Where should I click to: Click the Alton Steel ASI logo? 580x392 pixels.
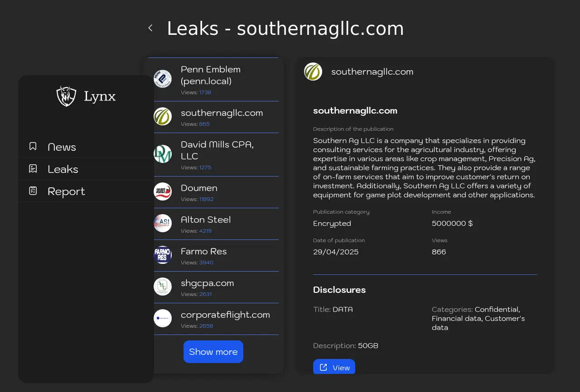tap(163, 223)
